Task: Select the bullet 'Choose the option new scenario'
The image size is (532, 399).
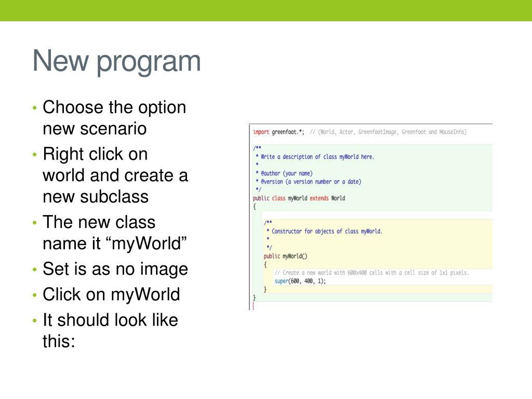Action: tap(114, 118)
